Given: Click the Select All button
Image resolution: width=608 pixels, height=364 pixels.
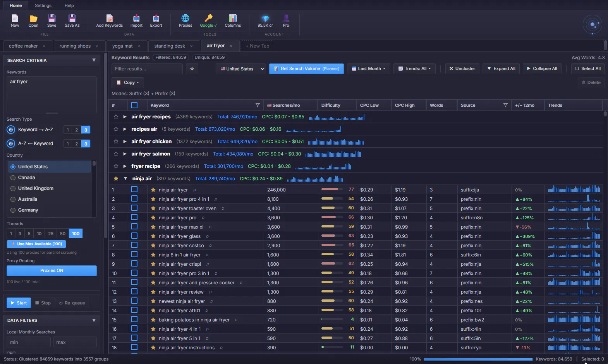Looking at the screenshot, I should 588,69.
